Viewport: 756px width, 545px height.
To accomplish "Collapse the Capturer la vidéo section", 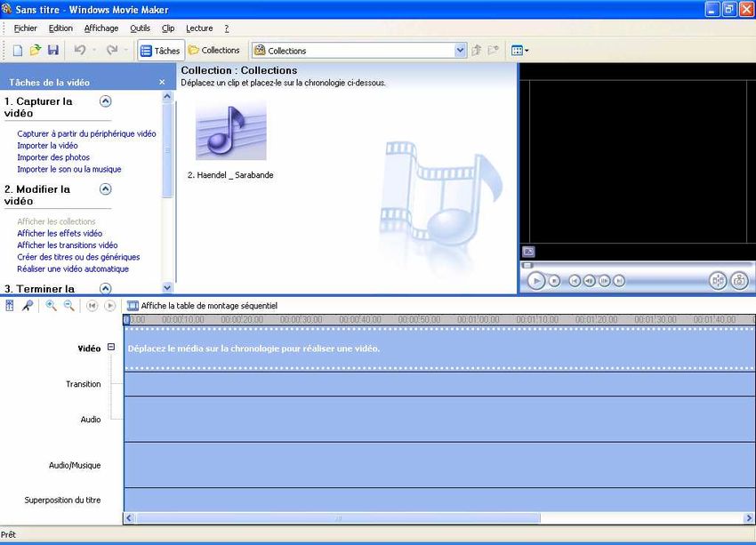I will tap(106, 101).
